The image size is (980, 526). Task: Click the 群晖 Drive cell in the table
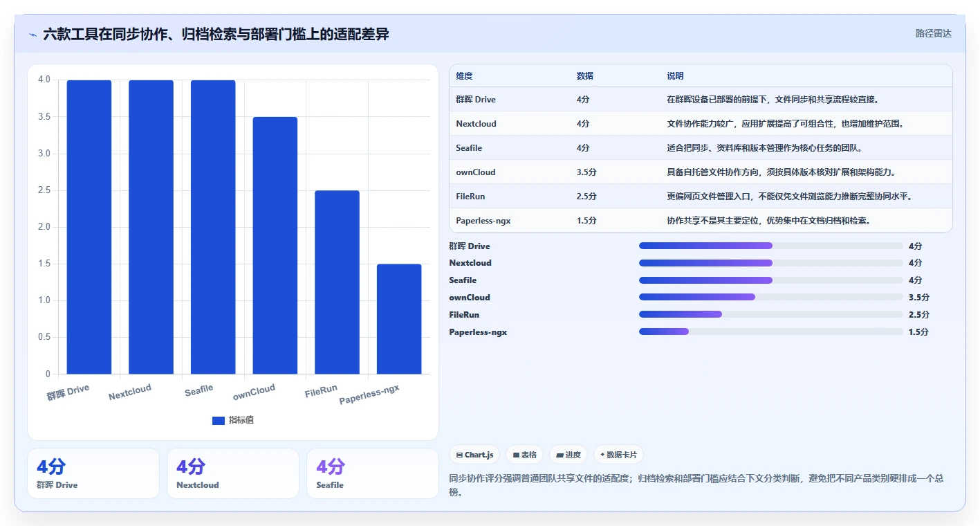click(x=476, y=100)
